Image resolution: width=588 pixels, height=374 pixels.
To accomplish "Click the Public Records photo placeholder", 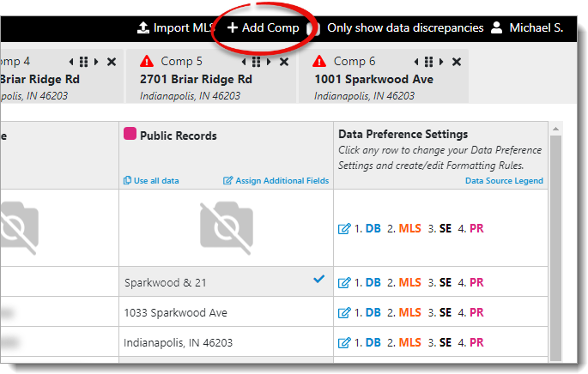I will [x=226, y=226].
